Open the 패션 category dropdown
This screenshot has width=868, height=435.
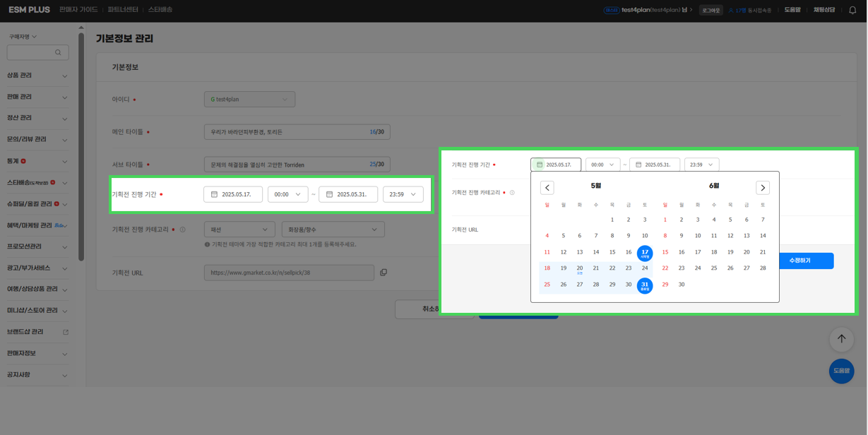point(239,230)
